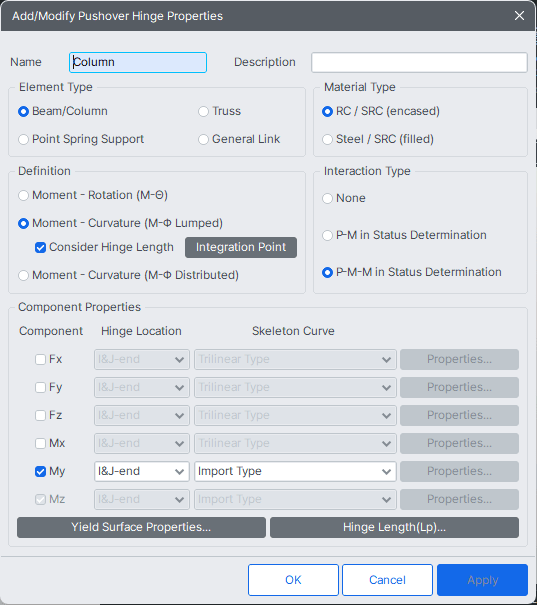Open Mx Skeleton Curve dropdown

(295, 443)
